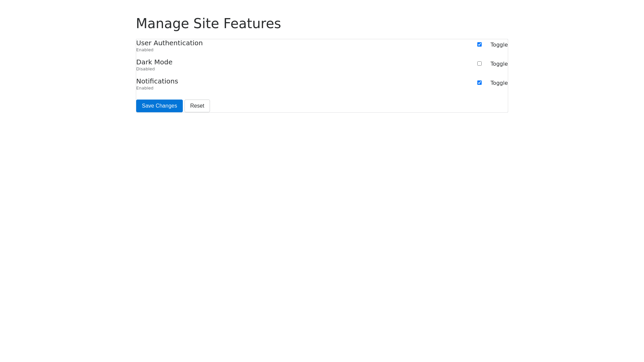Click the Toggle label beside User Authentication
644x362 pixels.
[499, 45]
